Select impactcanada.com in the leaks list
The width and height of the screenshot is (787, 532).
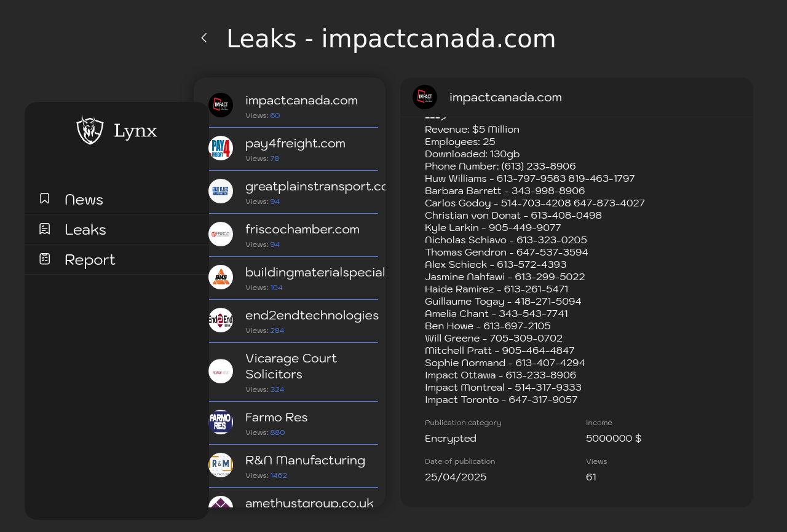coord(293,106)
